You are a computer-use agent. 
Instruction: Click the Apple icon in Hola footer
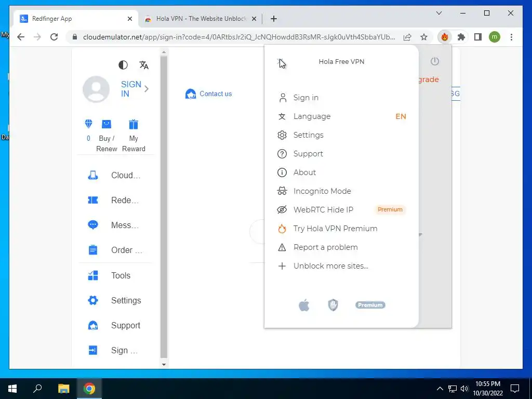304,305
